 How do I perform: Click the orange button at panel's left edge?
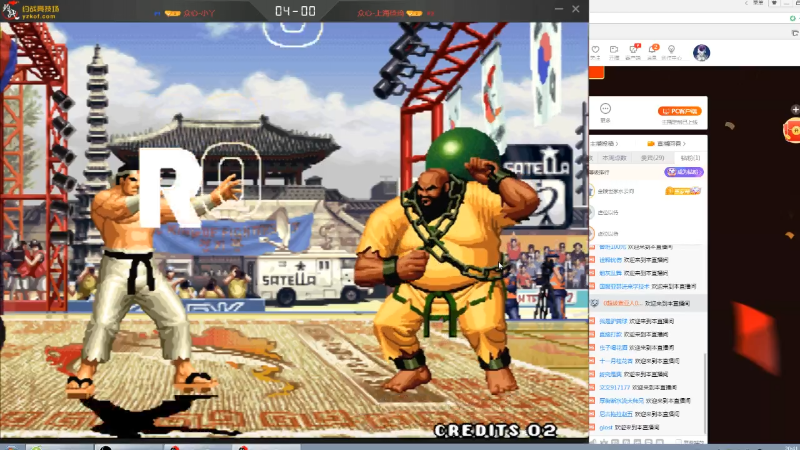pyautogui.click(x=596, y=72)
